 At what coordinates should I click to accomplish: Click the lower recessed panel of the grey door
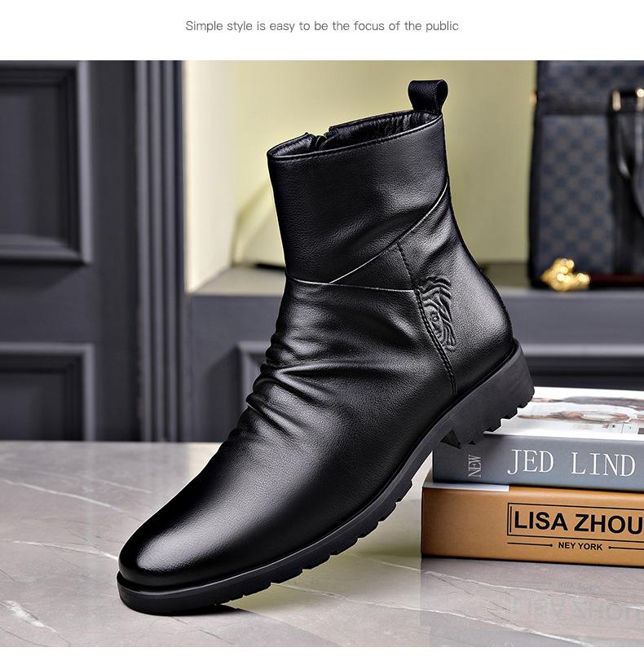39,398
